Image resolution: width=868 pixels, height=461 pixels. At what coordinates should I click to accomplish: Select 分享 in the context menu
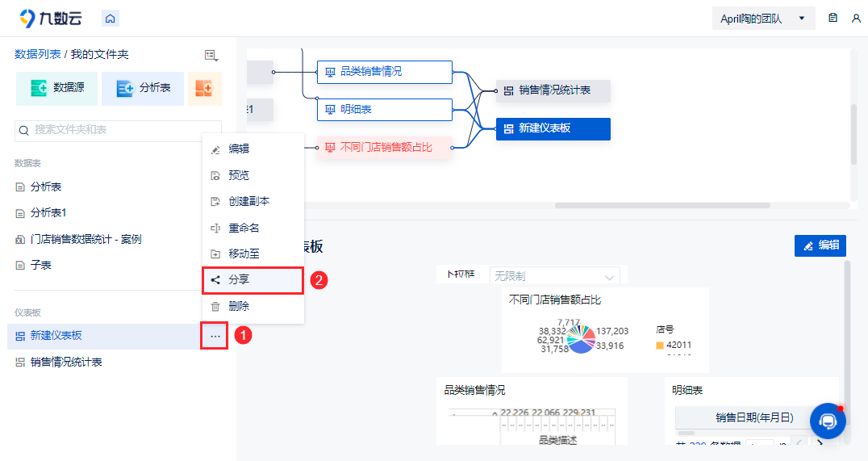point(253,280)
